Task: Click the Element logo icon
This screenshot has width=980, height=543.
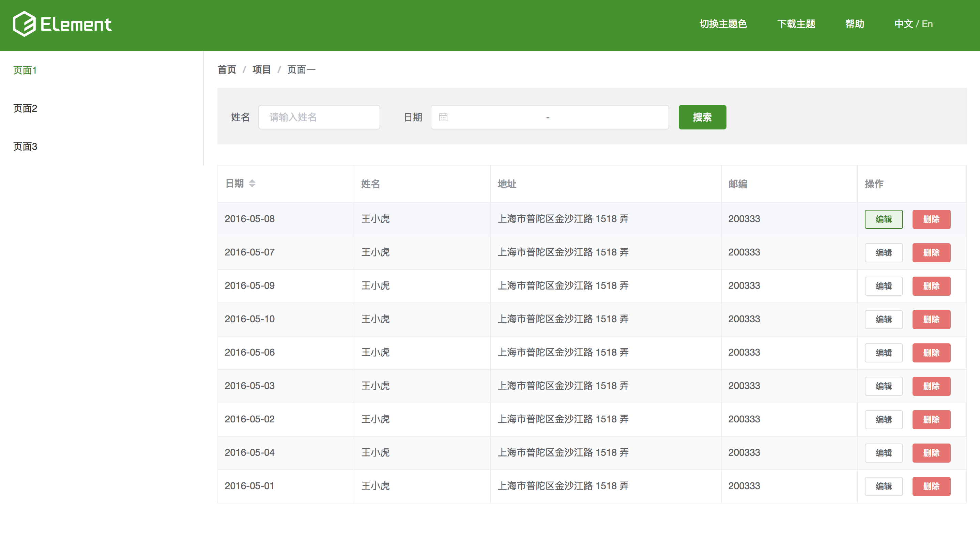Action: pyautogui.click(x=24, y=24)
